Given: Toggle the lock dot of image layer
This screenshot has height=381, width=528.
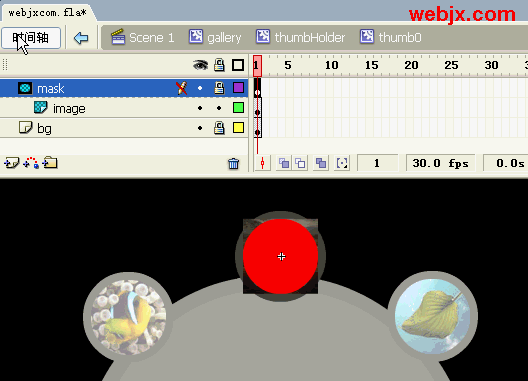Looking at the screenshot, I should click(219, 108).
